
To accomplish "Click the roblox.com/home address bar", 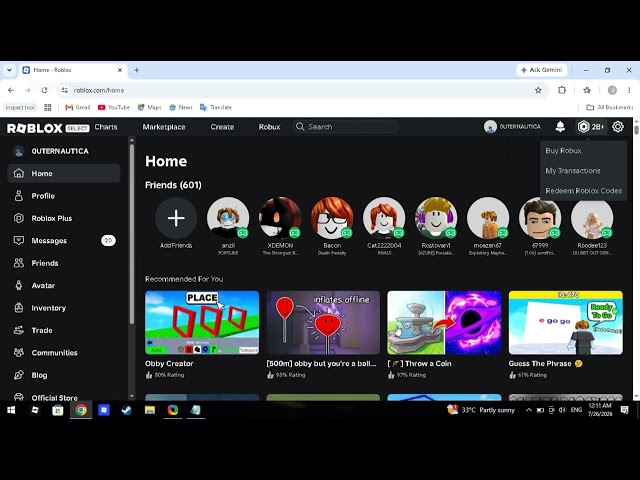I will (x=302, y=90).
